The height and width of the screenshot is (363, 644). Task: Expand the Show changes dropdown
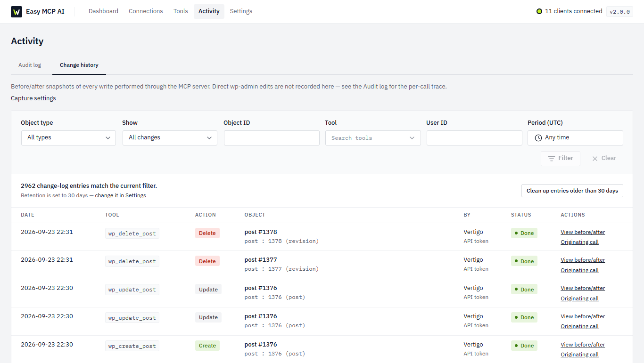pyautogui.click(x=170, y=138)
